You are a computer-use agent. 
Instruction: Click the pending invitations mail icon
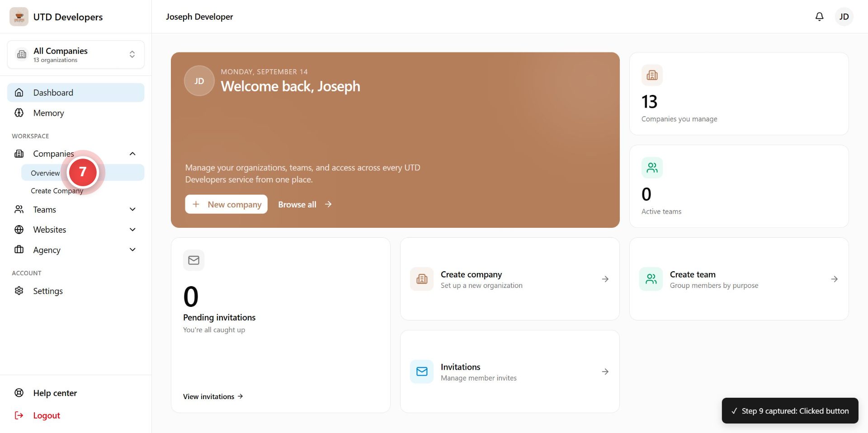tap(193, 260)
